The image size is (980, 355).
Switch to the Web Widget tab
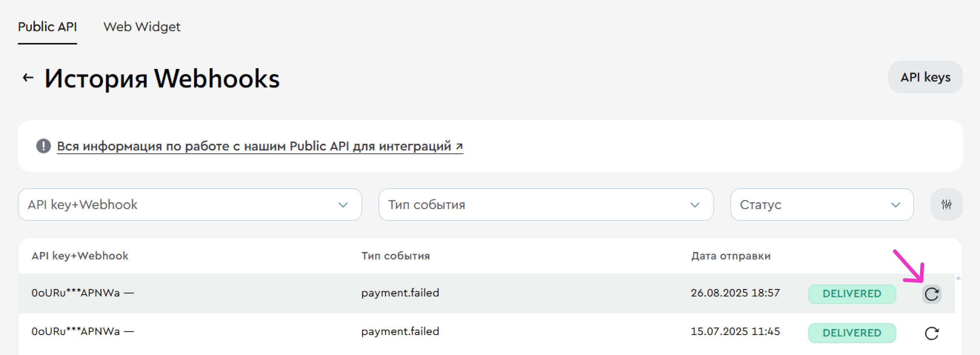pyautogui.click(x=142, y=27)
